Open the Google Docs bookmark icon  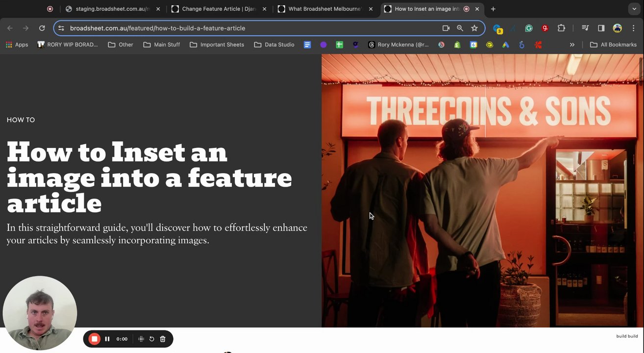(x=307, y=45)
